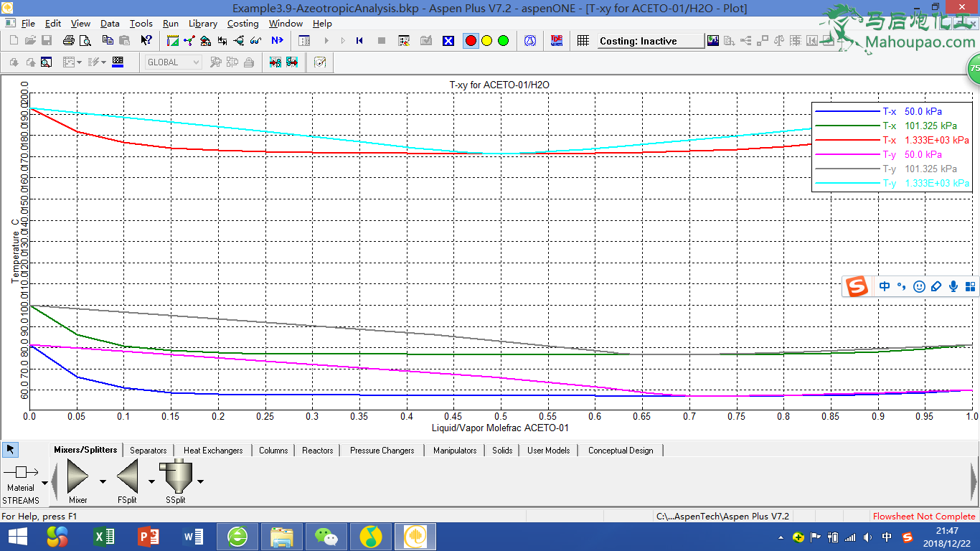The width and height of the screenshot is (980, 551).
Task: Select the Material STREAMS icon
Action: (21, 472)
